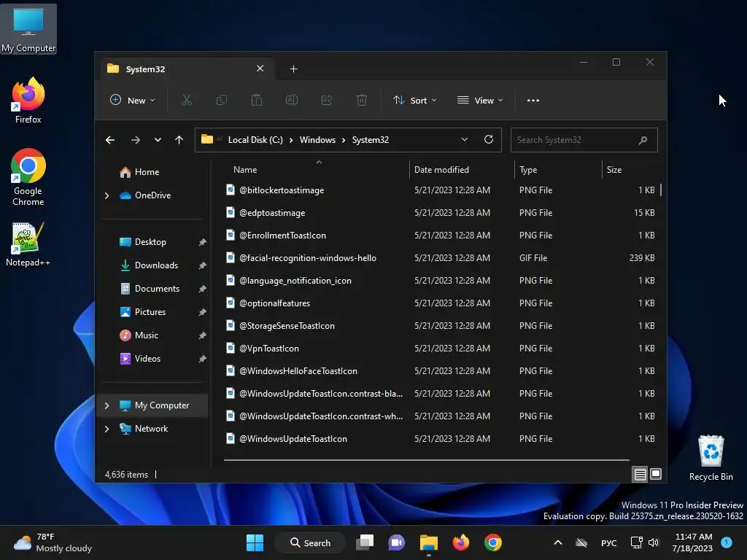Click File Explorer on the taskbar

[429, 542]
